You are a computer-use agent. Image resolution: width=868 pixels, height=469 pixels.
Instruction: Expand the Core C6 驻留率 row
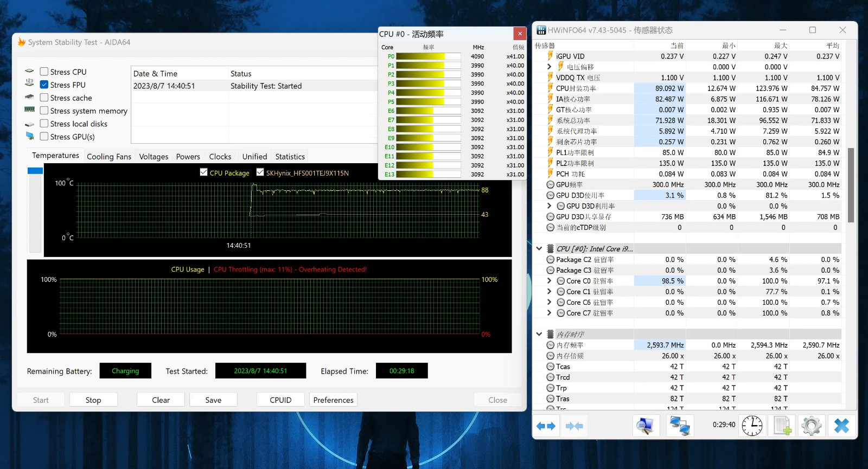[550, 303]
